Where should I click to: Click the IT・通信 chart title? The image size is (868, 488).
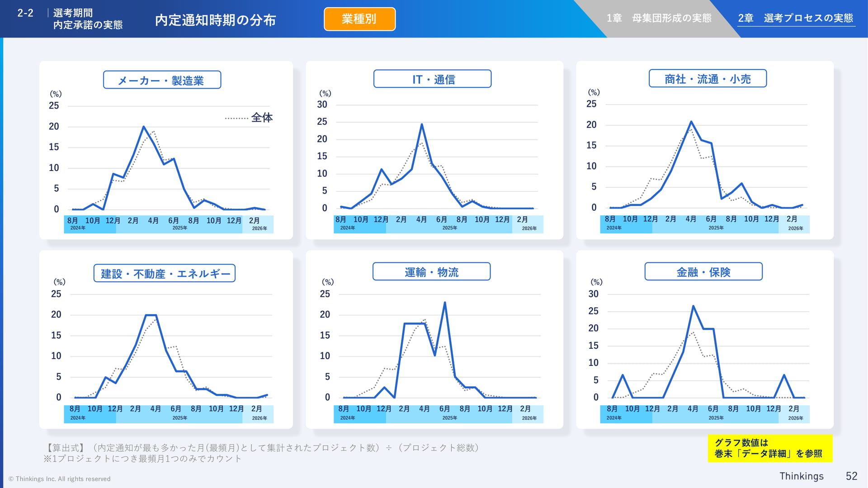(x=432, y=79)
